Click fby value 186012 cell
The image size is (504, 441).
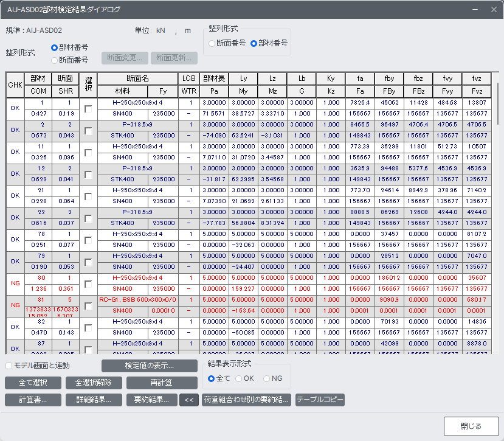coord(389,278)
